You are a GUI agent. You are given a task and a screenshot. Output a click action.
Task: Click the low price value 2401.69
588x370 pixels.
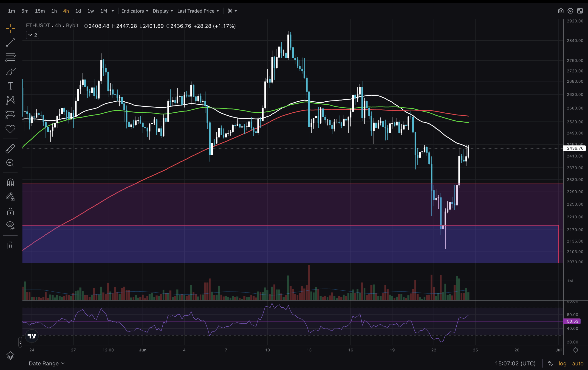153,26
